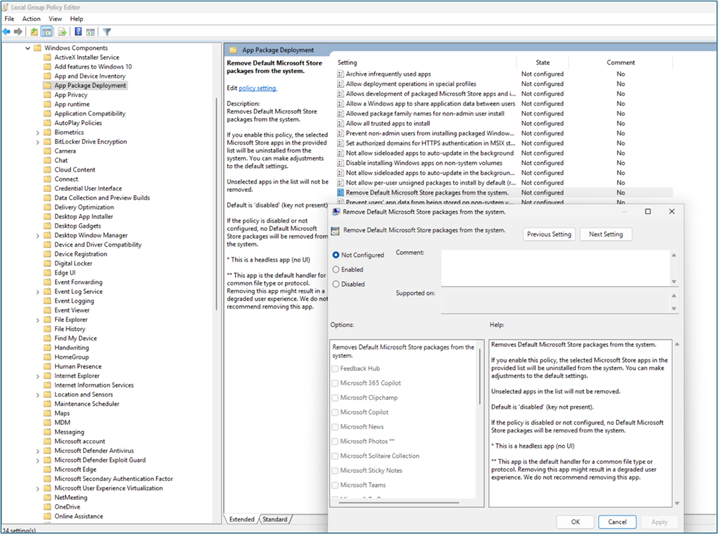Open the File menu
This screenshot has height=534, width=718.
click(9, 19)
